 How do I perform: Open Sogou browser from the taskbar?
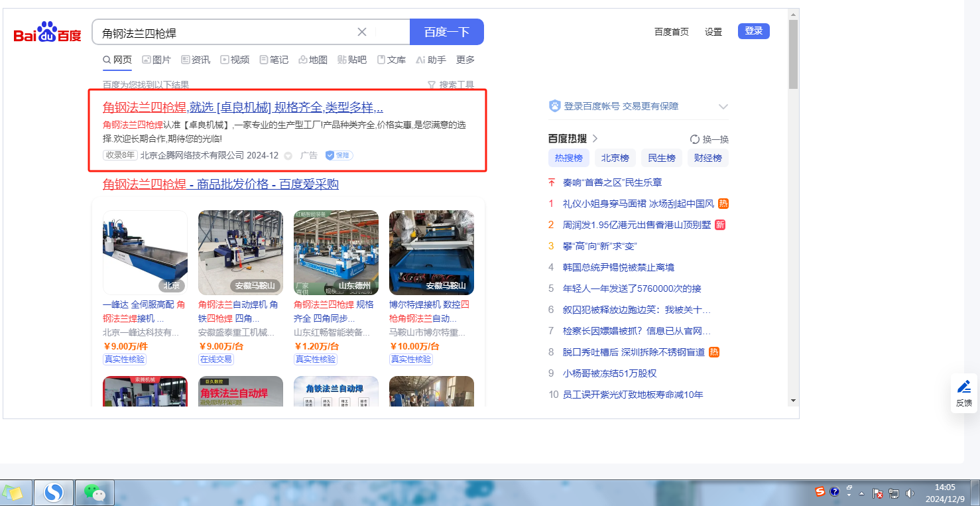[53, 493]
